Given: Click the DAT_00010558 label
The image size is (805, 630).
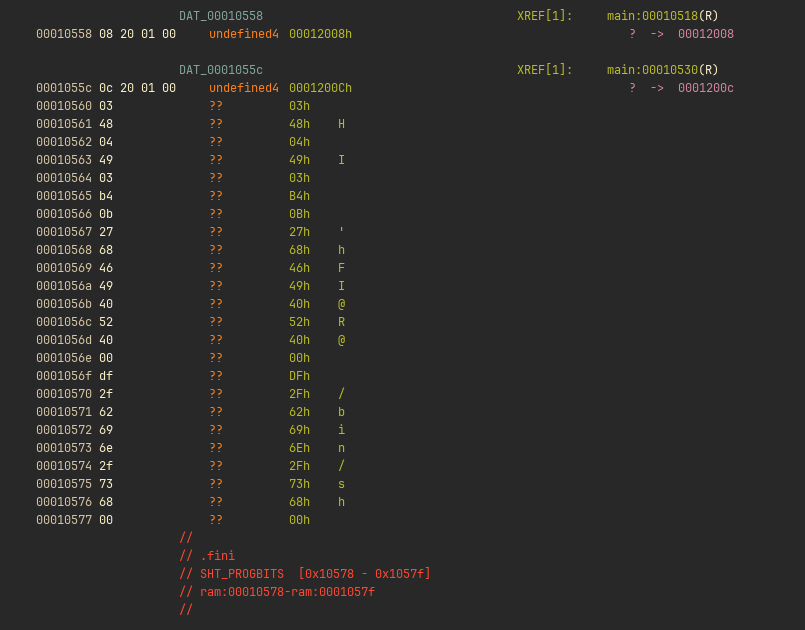Looking at the screenshot, I should 220,16.
